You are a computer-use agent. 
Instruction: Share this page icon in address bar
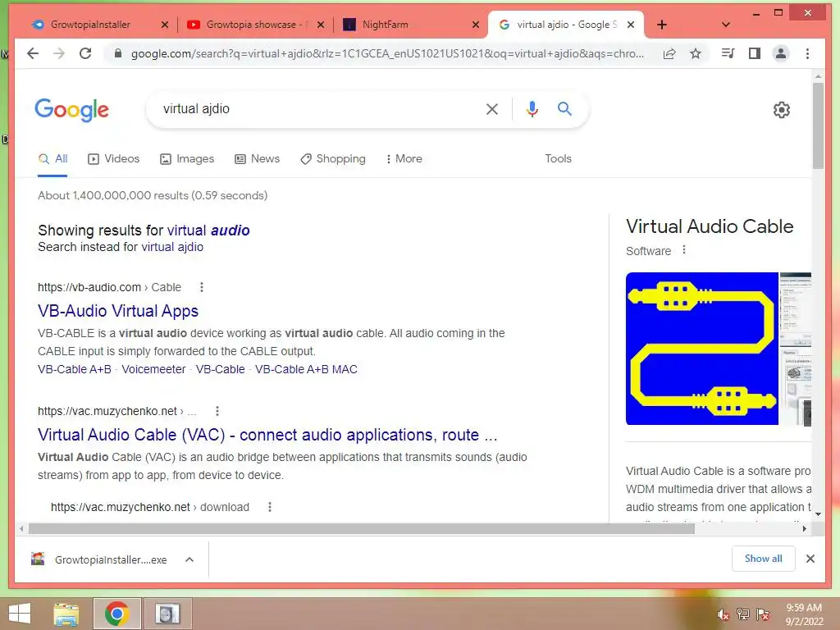[x=669, y=53]
